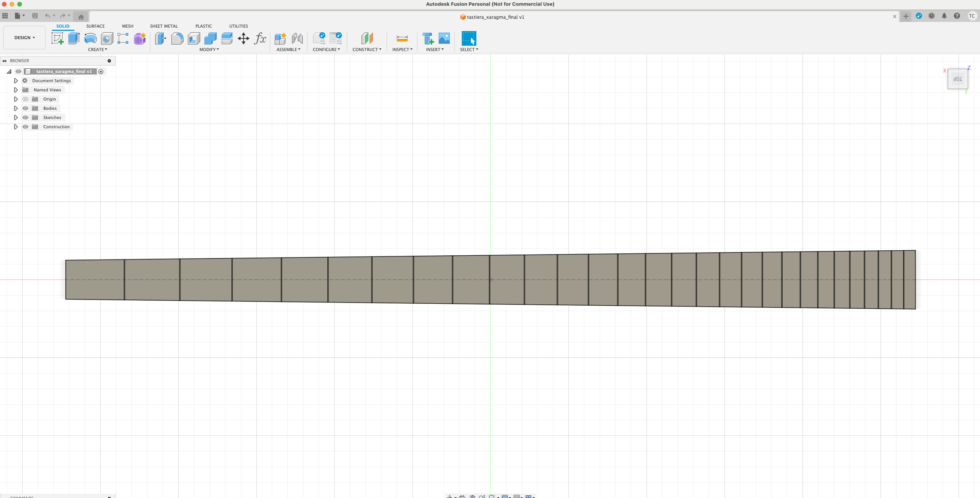Show the hidden Origin folder

(x=25, y=99)
